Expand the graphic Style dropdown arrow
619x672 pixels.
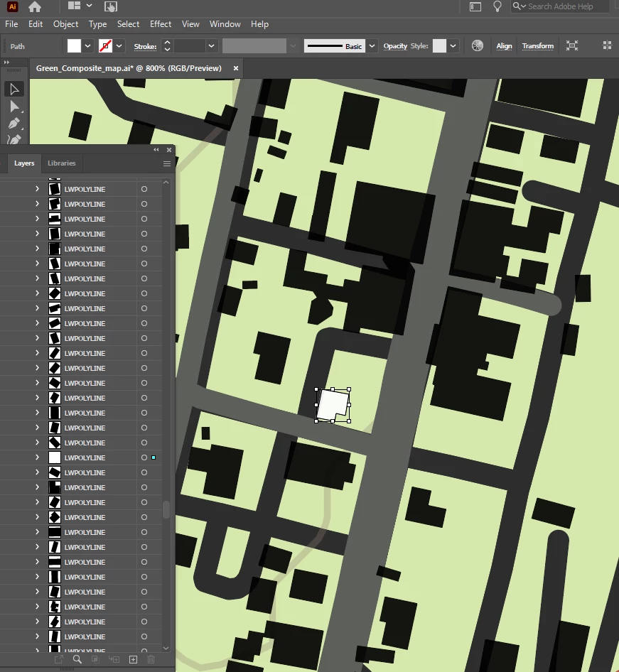coord(453,46)
